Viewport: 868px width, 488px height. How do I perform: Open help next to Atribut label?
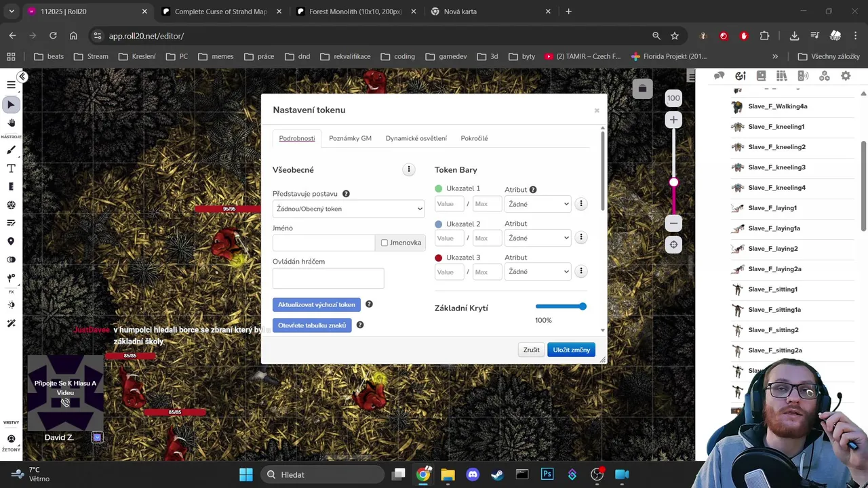533,190
